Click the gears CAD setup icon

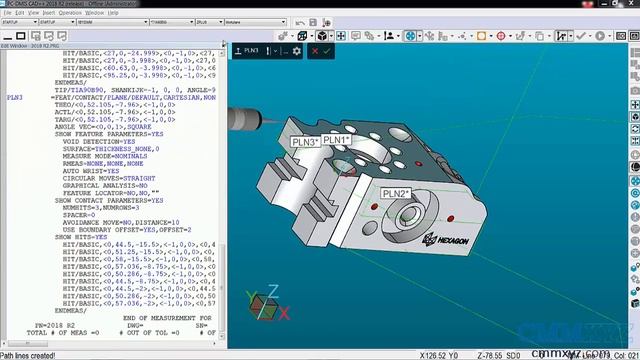(x=283, y=36)
